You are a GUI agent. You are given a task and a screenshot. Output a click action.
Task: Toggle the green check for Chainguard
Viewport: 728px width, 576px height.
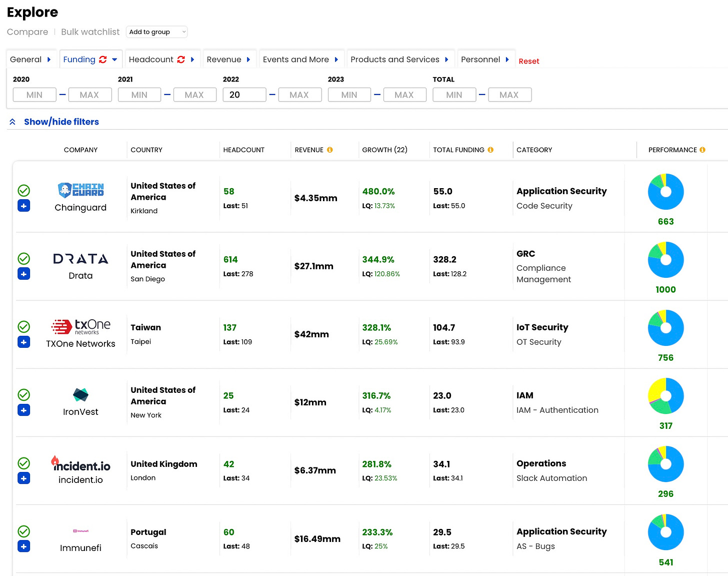24,190
